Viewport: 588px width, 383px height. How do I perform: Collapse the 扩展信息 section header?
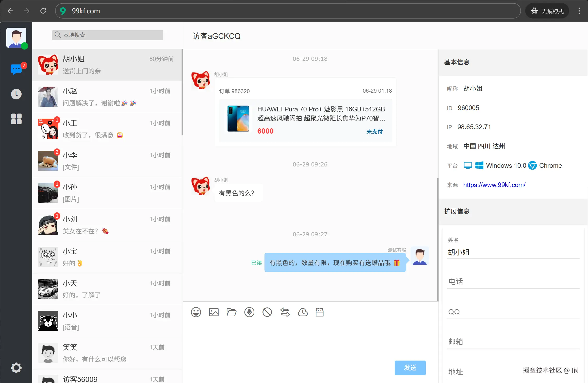point(457,212)
